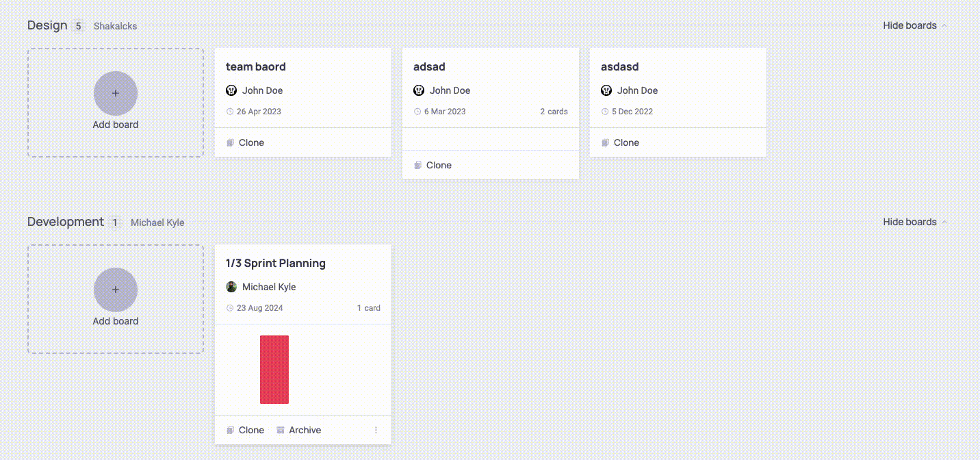
Task: Open three-dot menu on Sprint Planning card
Action: (376, 431)
